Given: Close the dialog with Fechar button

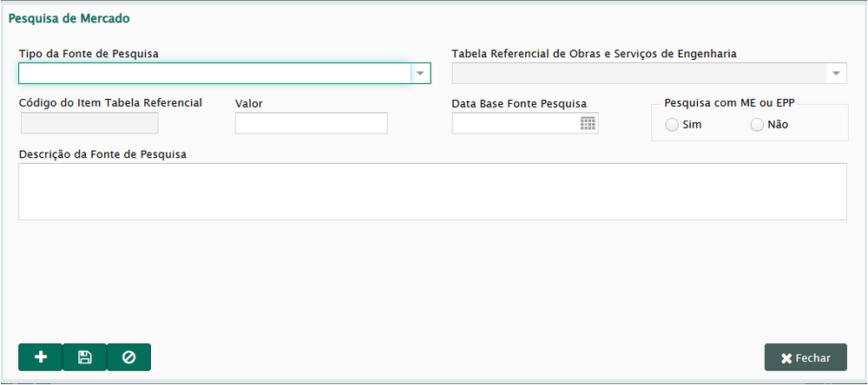Looking at the screenshot, I should 806,357.
